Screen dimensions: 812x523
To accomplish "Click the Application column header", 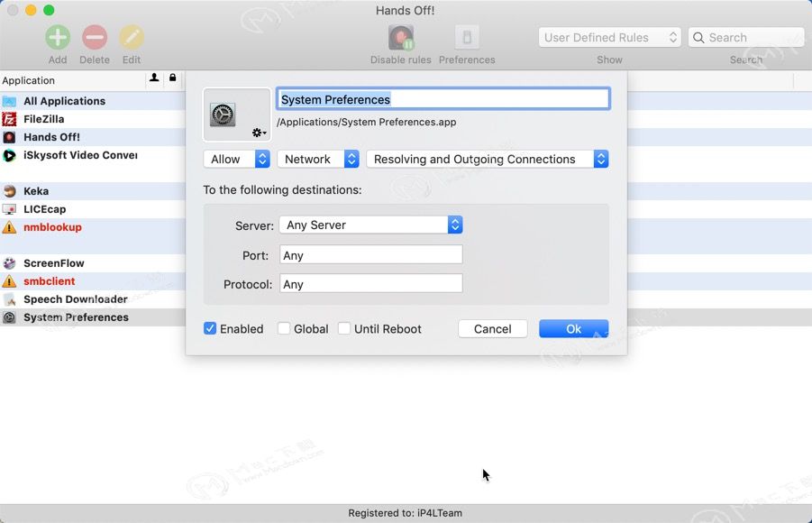I will 72,80.
